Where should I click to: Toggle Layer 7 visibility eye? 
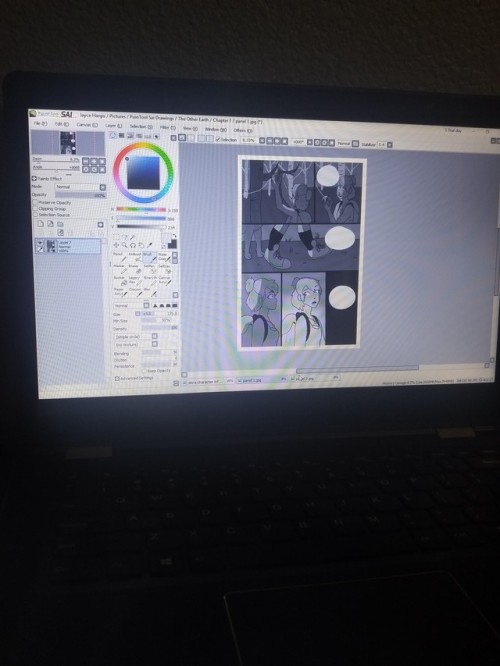[40, 243]
